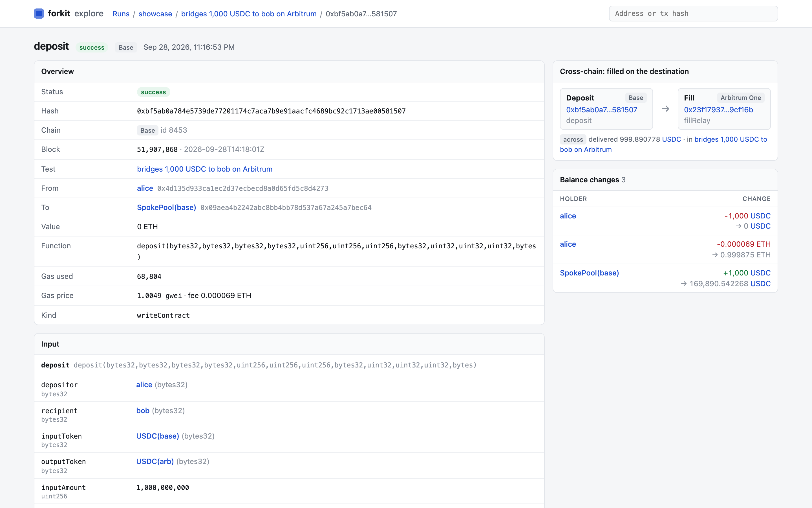Click the 0 ETH value in Value row
The width and height of the screenshot is (812, 508).
[147, 227]
